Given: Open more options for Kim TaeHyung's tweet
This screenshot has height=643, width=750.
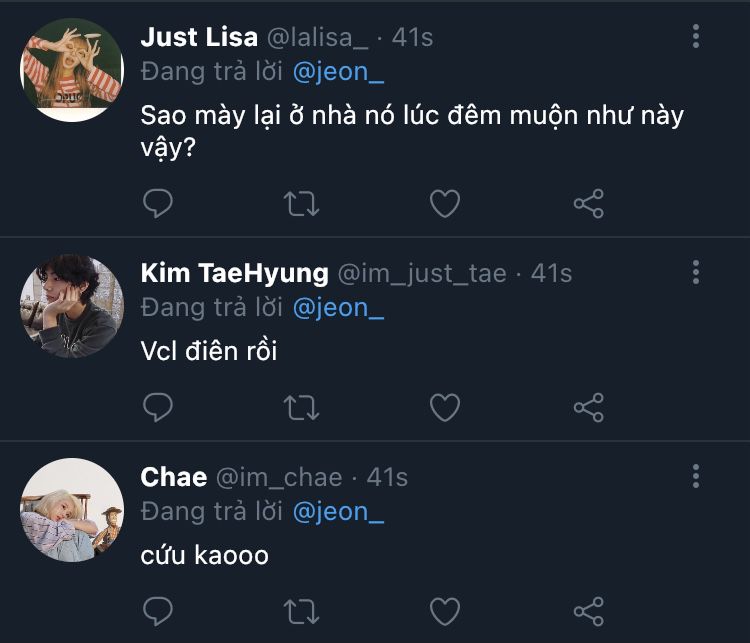Looking at the screenshot, I should click(696, 272).
